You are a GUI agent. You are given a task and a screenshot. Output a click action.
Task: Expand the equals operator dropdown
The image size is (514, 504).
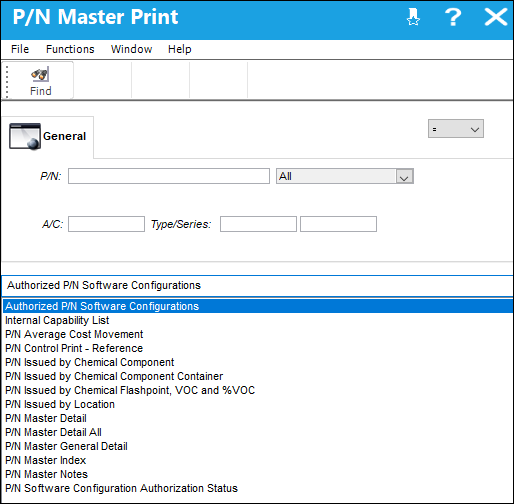[x=456, y=129]
